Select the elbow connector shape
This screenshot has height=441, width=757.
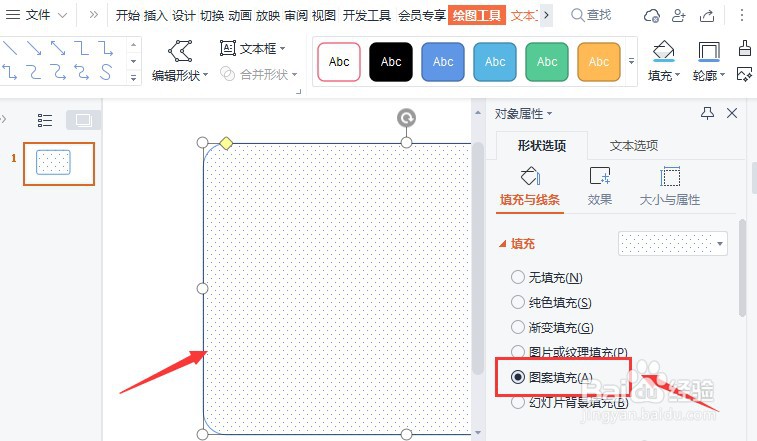[82, 48]
